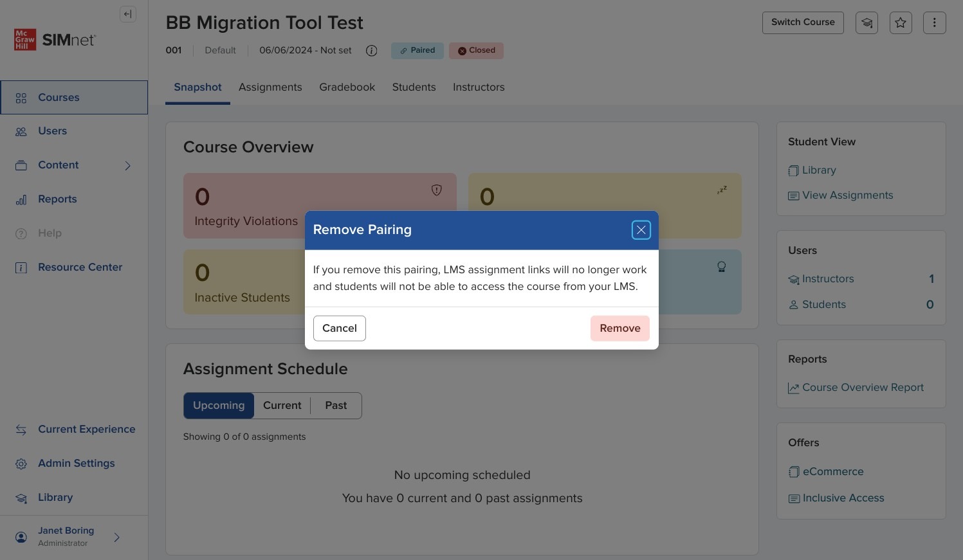
Task: Click the Paired status badge
Action: pyautogui.click(x=417, y=51)
